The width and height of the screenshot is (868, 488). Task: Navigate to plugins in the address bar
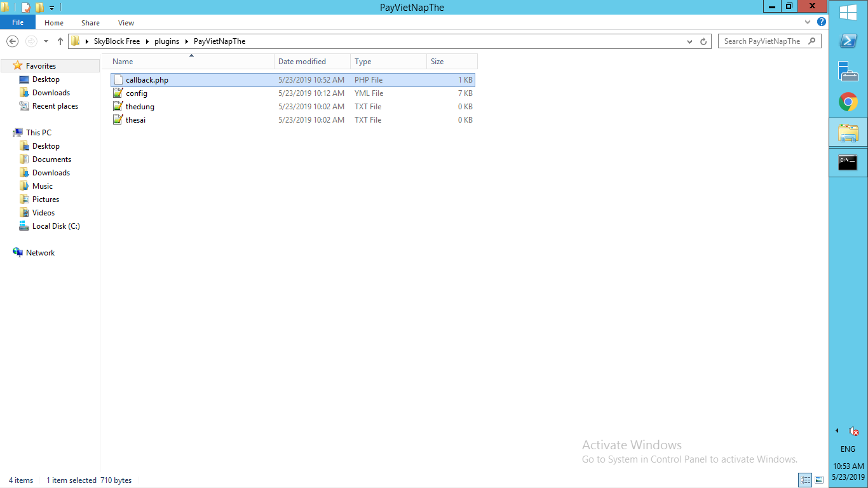pos(166,41)
